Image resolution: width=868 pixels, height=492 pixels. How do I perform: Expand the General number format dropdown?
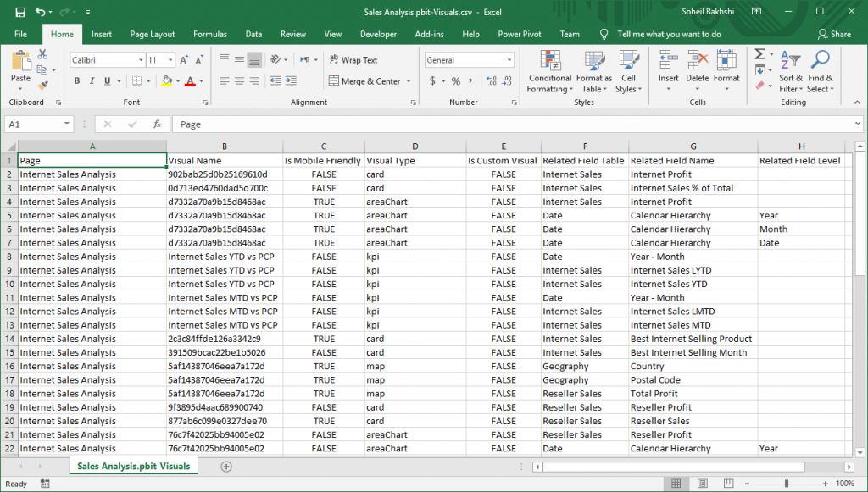(x=509, y=60)
